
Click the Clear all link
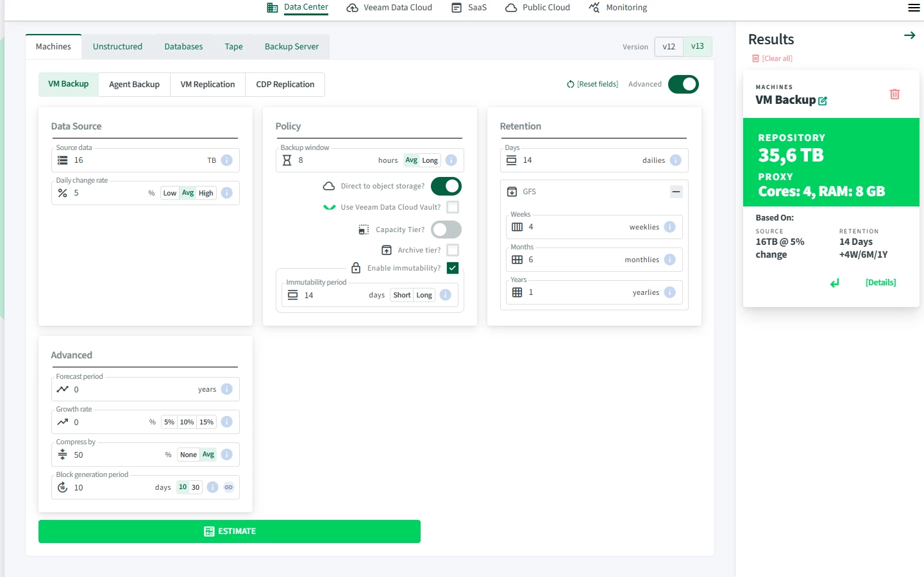click(x=773, y=58)
